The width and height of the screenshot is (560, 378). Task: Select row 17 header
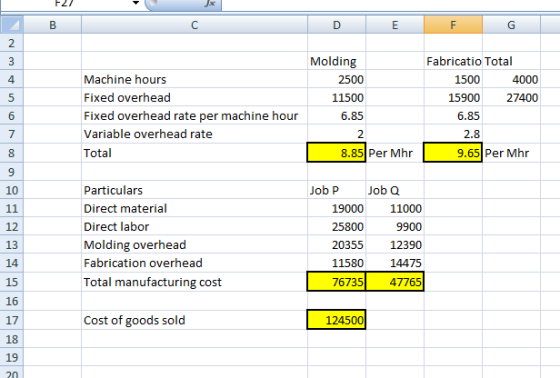coord(12,320)
